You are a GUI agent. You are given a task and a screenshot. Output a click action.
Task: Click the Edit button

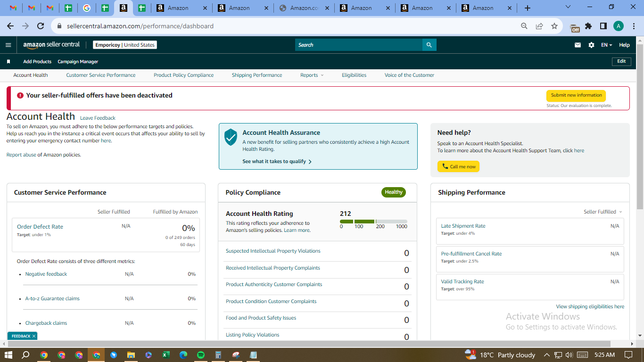(x=621, y=61)
